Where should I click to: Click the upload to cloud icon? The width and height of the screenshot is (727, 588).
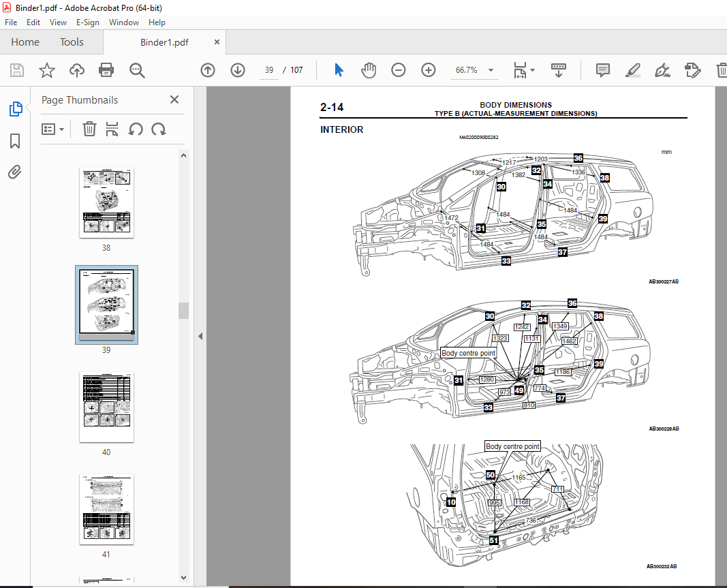[76, 70]
